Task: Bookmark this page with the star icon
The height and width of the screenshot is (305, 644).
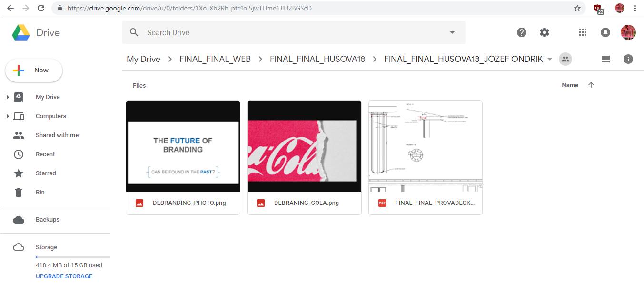Action: pyautogui.click(x=577, y=8)
